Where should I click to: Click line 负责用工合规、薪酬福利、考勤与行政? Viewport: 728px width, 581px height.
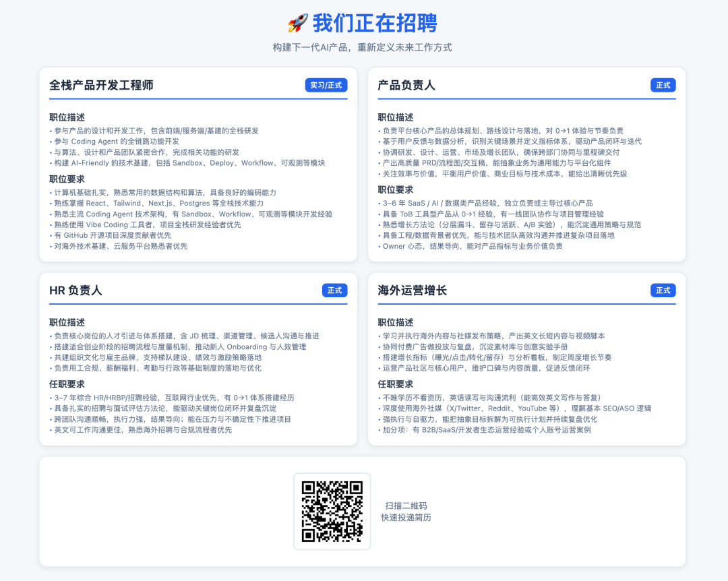pos(158,368)
